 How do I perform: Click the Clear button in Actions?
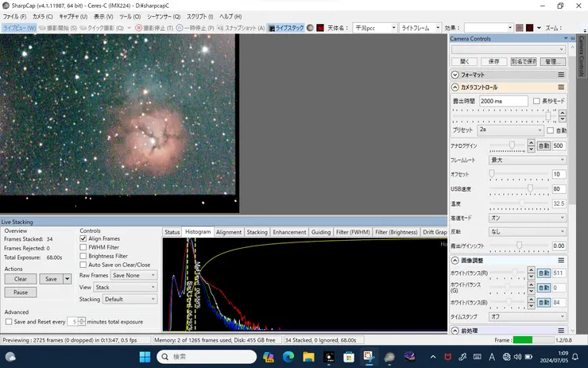pyautogui.click(x=21, y=279)
